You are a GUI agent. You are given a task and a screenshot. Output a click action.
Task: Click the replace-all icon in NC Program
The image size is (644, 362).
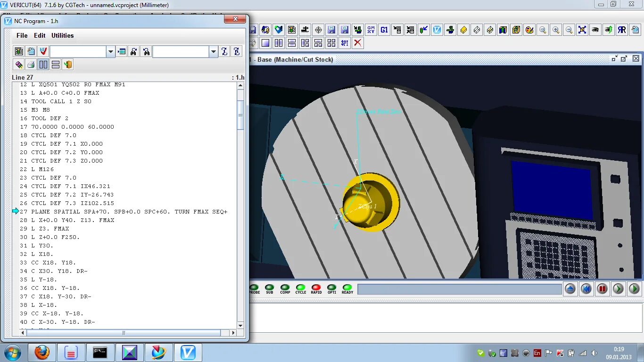237,51
